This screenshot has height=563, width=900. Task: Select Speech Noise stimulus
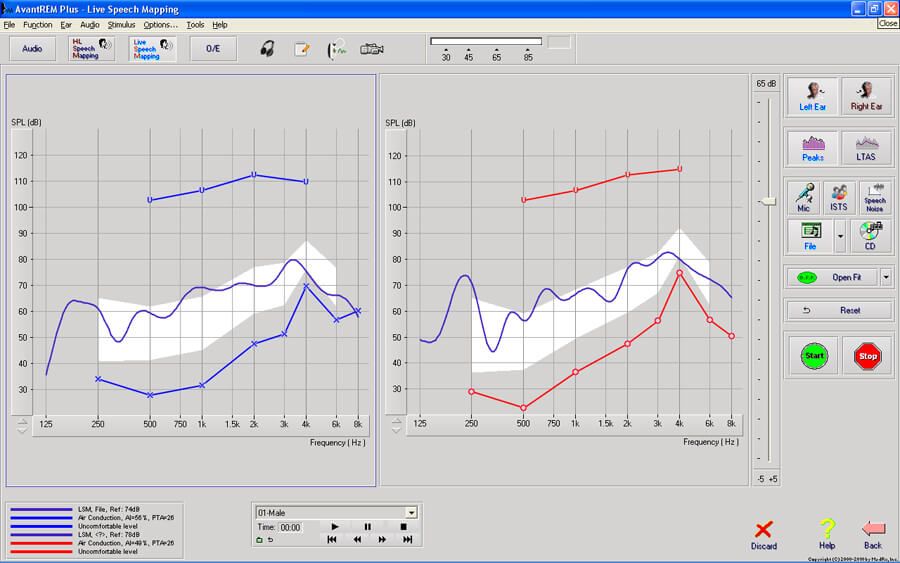click(874, 197)
